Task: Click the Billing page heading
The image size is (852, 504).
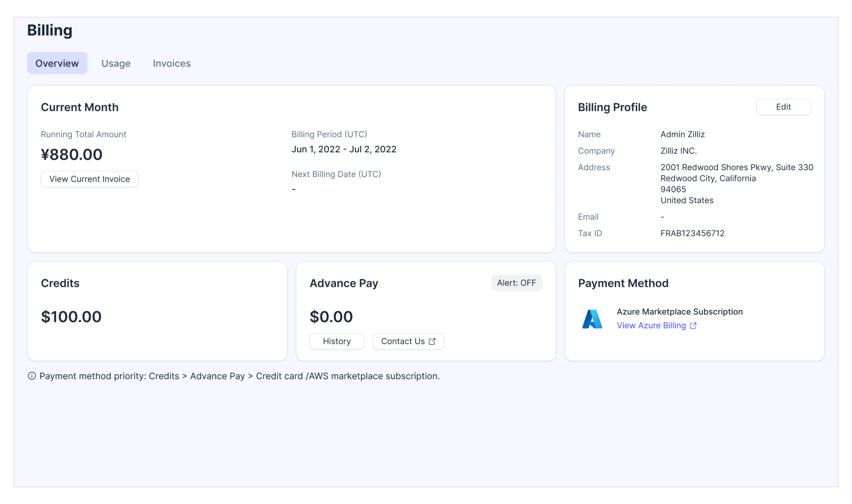Action: (x=50, y=30)
